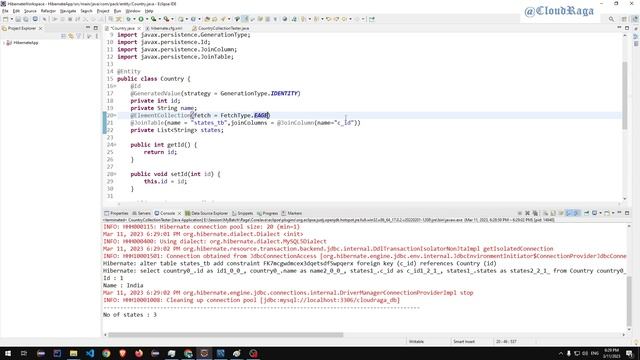
Task: Open the Source menu
Action: coord(30,11)
